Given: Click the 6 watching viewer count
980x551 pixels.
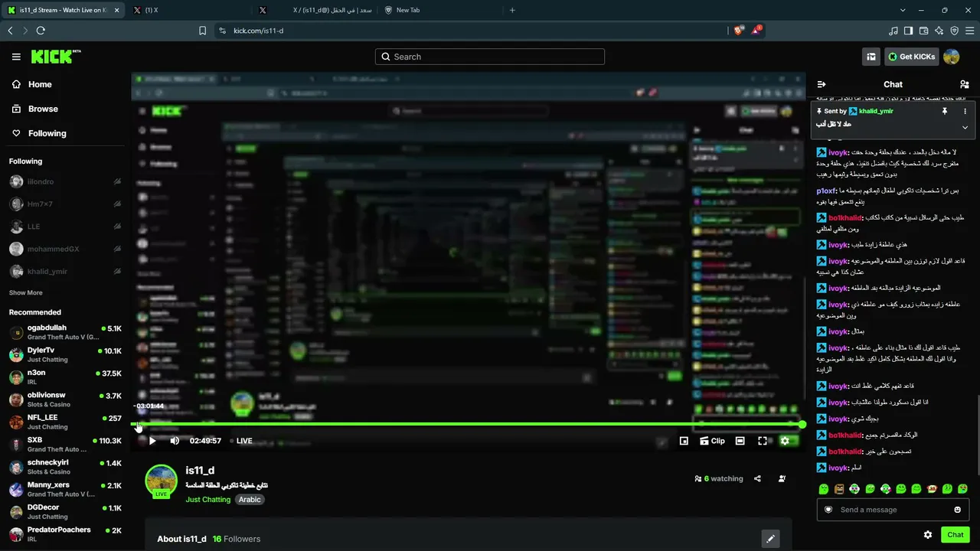Looking at the screenshot, I should tap(719, 479).
